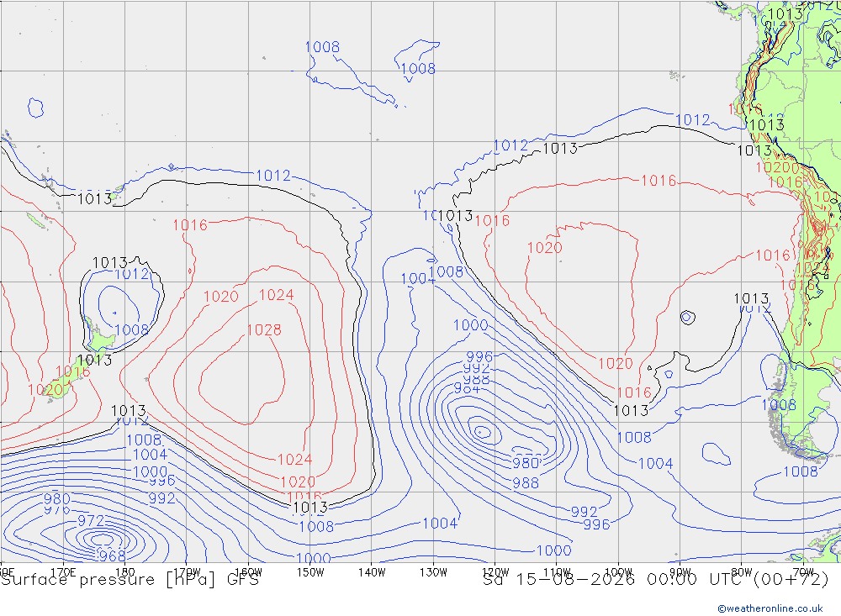
Task: Click the 90W longitude label
Action: [x=680, y=572]
